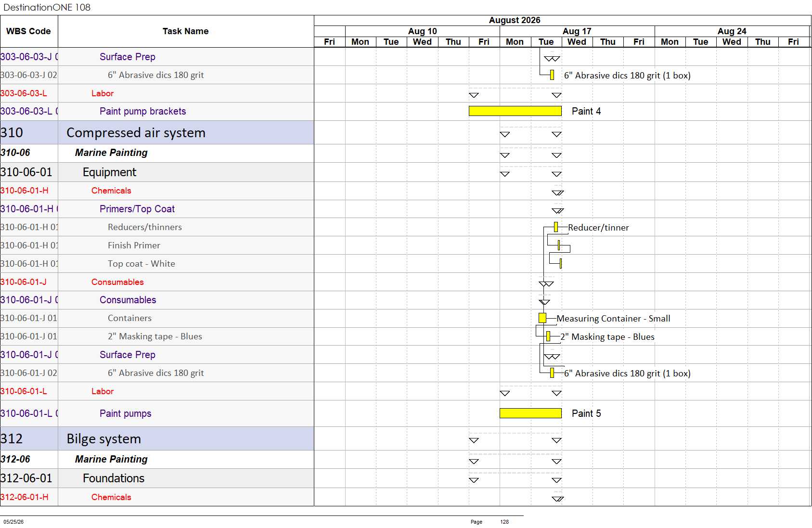Viewport: 812px width, 528px height.
Task: Select the Aug 24 week header
Action: [x=732, y=31]
